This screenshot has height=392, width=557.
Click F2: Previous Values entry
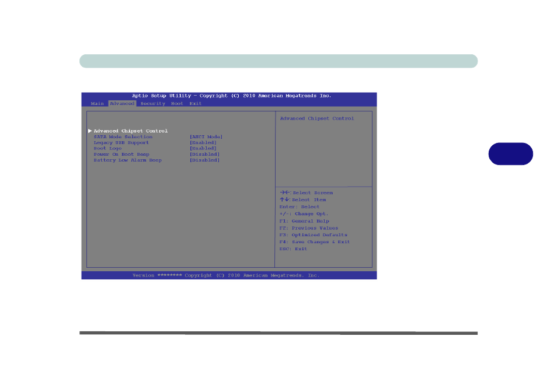coord(309,228)
